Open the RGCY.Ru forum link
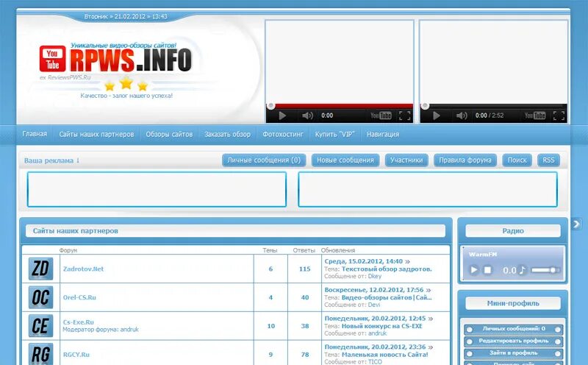588x365 pixels. [x=76, y=355]
